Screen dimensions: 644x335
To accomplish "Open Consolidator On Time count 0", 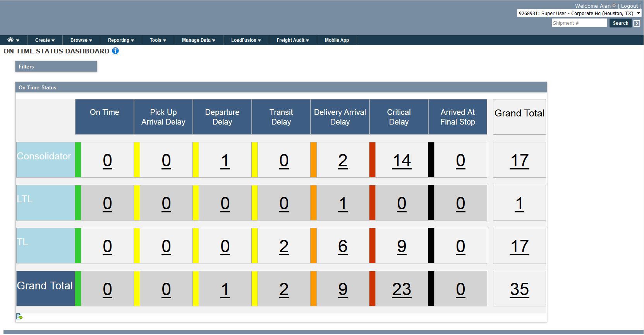I will tap(107, 161).
